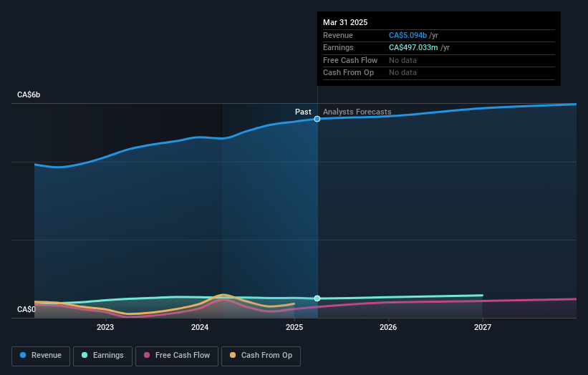588x375 pixels.
Task: Click the CA$497.033m earnings value
Action: tap(413, 47)
